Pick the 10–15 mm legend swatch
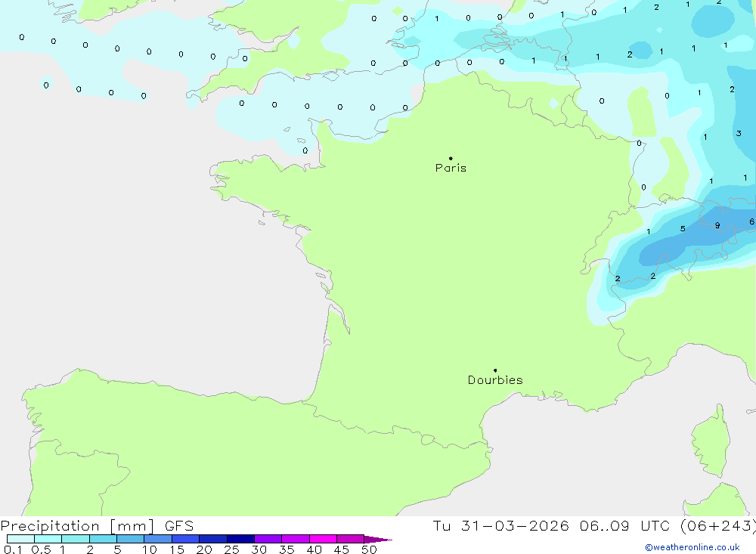Viewport: 756px width, 554px height. click(x=158, y=539)
